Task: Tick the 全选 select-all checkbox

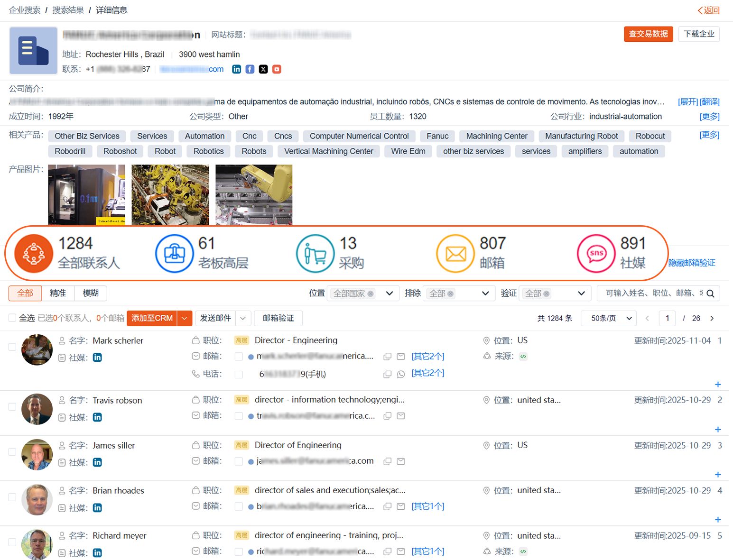Action: (12, 318)
